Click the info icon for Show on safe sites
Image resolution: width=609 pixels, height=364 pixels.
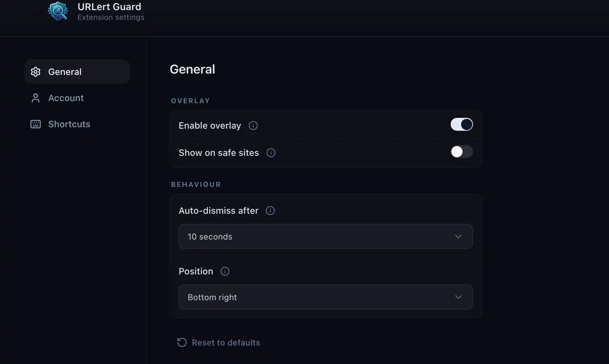(x=271, y=153)
